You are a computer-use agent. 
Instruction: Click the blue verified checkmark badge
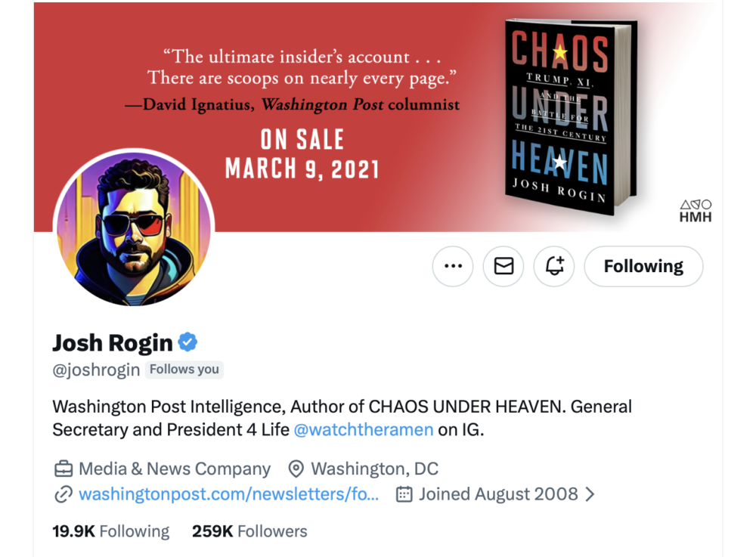[187, 342]
